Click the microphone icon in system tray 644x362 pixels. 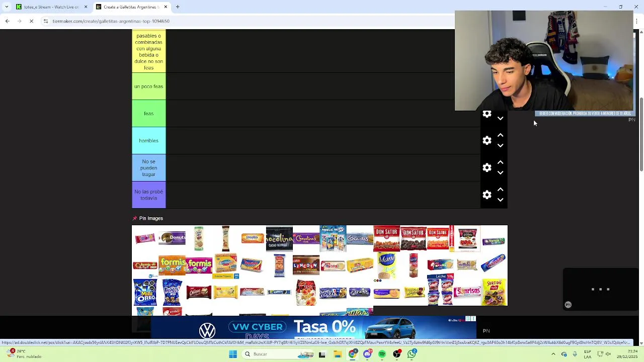575,354
